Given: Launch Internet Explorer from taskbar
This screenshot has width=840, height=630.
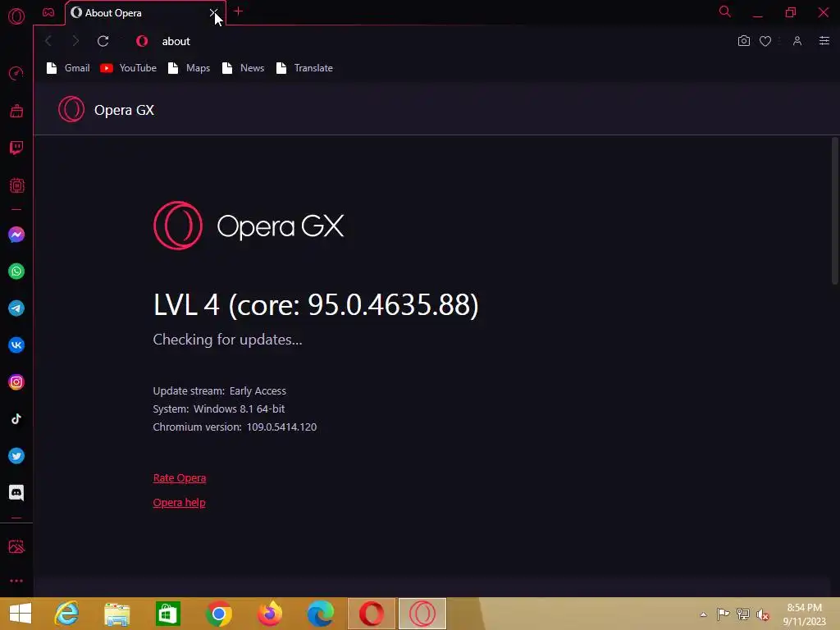Looking at the screenshot, I should point(67,614).
